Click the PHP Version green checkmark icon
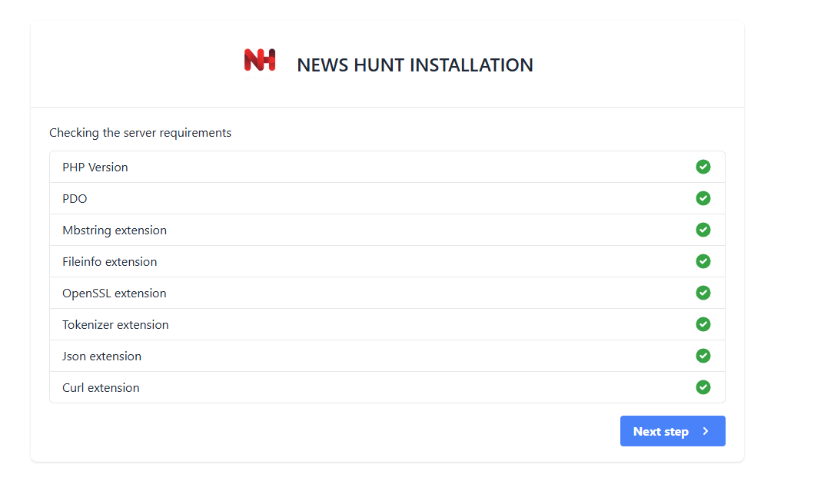 (703, 167)
